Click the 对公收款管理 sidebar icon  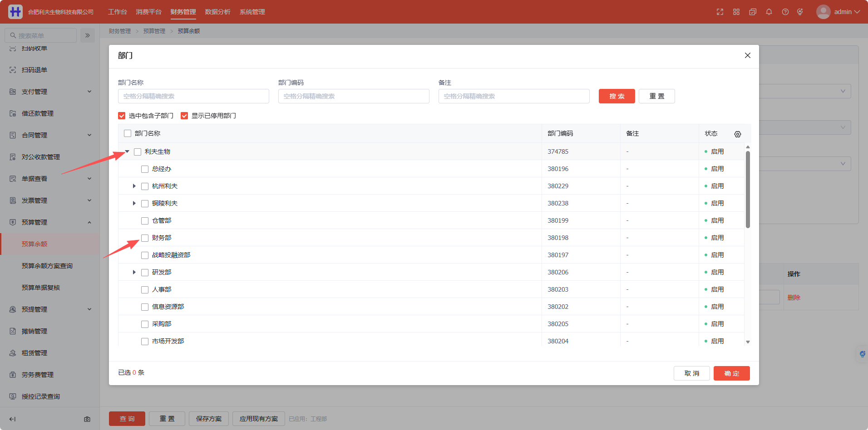pos(13,157)
